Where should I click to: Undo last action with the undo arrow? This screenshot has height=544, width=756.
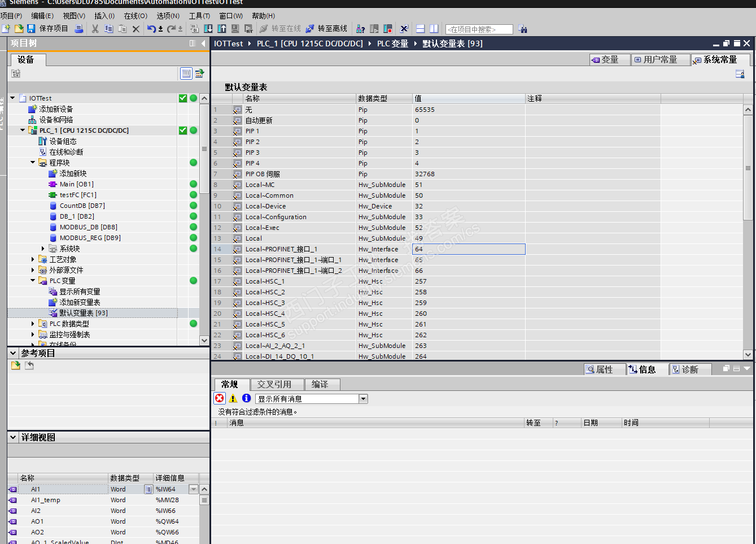pyautogui.click(x=151, y=28)
